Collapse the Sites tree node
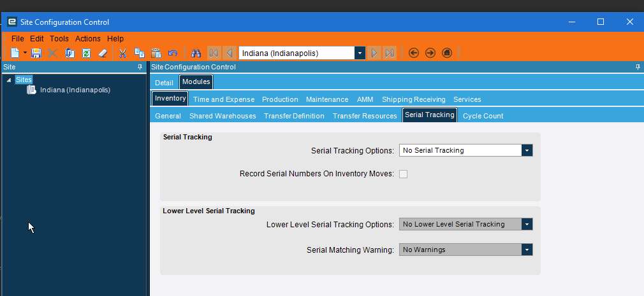This screenshot has width=644, height=296. (x=9, y=80)
